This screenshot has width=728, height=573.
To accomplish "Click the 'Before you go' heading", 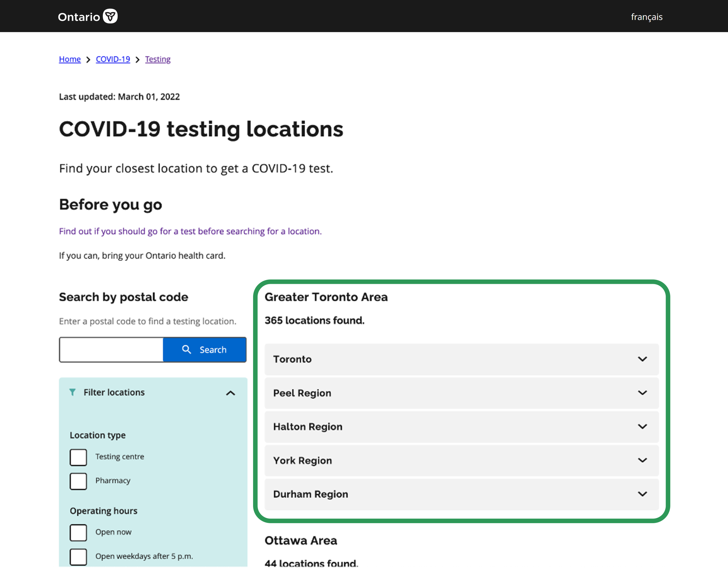I will [110, 205].
